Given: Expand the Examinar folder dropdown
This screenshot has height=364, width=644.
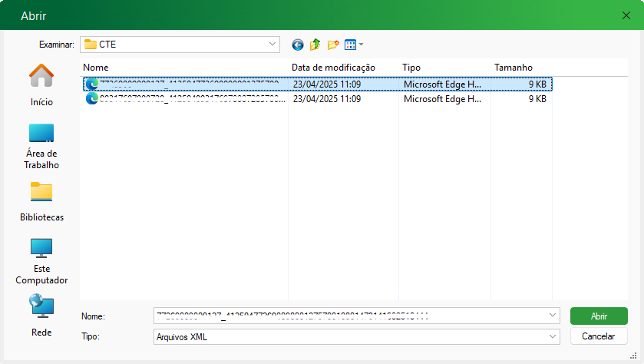Looking at the screenshot, I should point(273,45).
